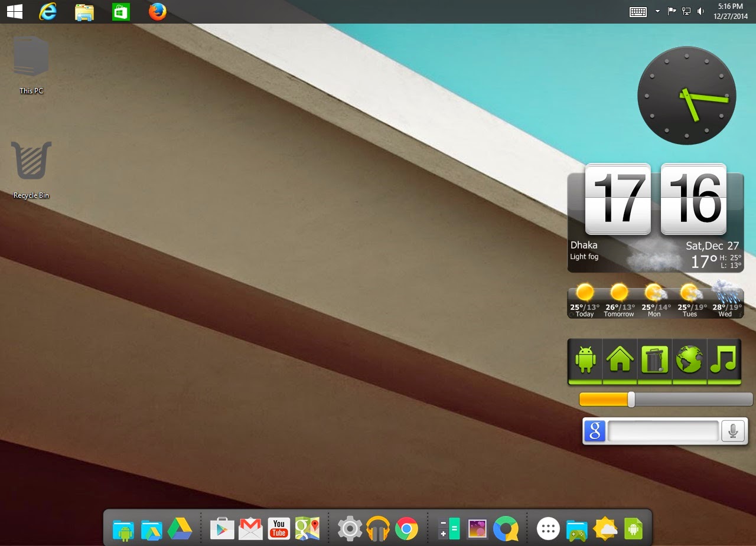Open the green trash can widget button
The image size is (756, 546).
click(x=654, y=359)
